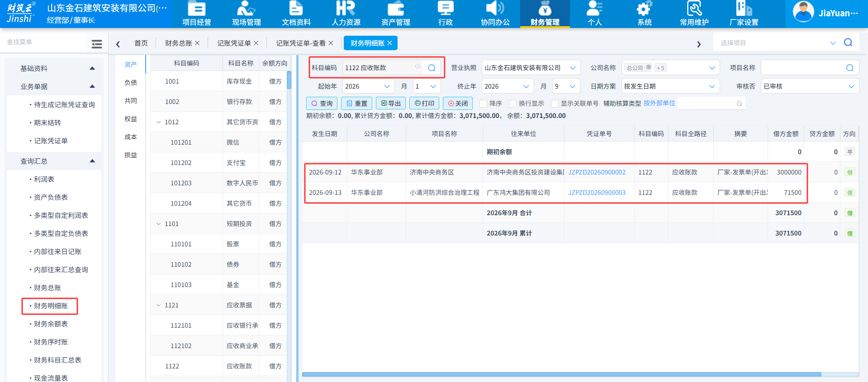Open the 审核否 已审核 dropdown
The width and height of the screenshot is (868, 382).
[x=810, y=86]
